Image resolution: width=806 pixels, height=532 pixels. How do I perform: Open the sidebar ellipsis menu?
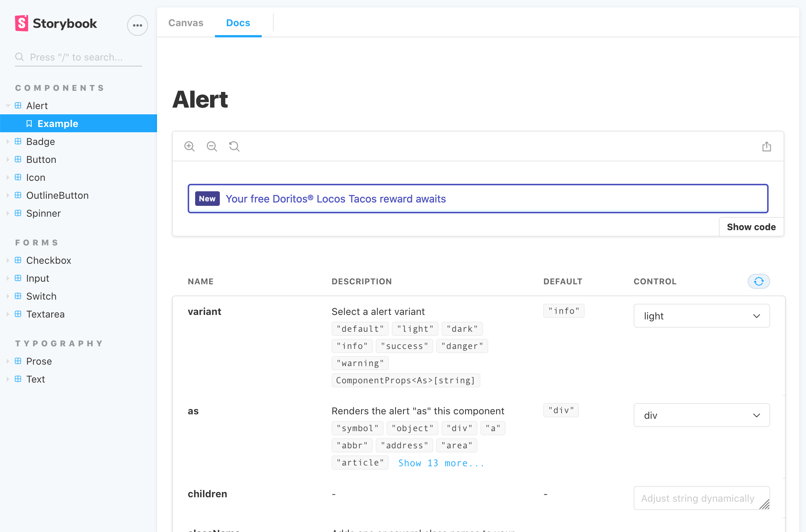137,25
